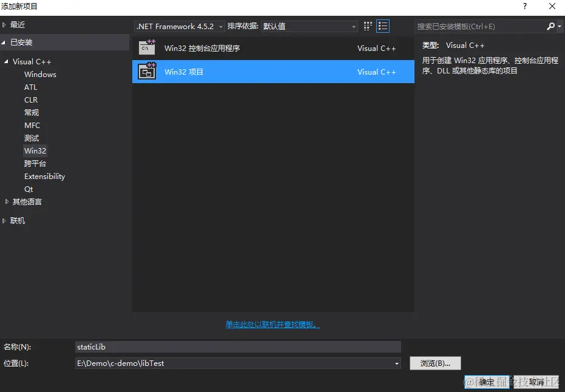565x392 pixels.
Task: Focus the 搜索已安装模板 search box
Action: [481, 26]
